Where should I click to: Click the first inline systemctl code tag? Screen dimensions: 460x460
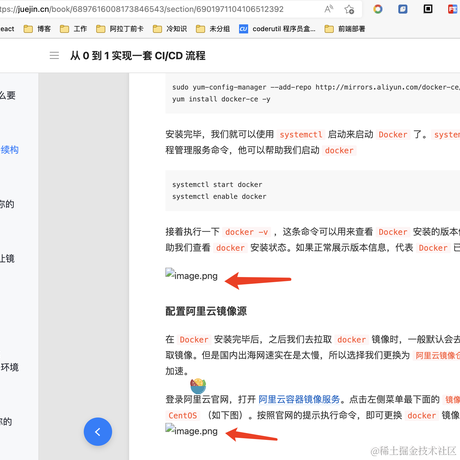point(301,134)
